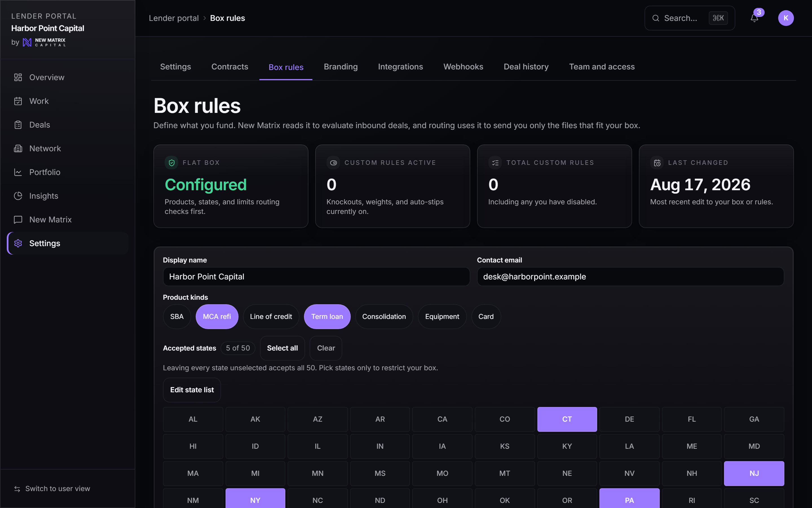812x508 pixels.
Task: Select the MI state tile
Action: pos(255,473)
